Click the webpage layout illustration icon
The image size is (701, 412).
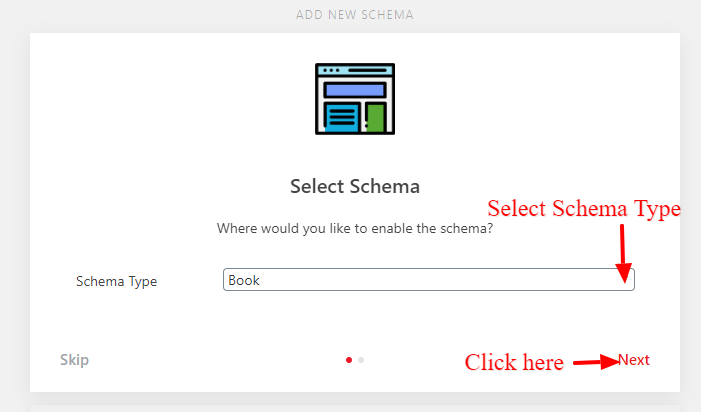(355, 99)
